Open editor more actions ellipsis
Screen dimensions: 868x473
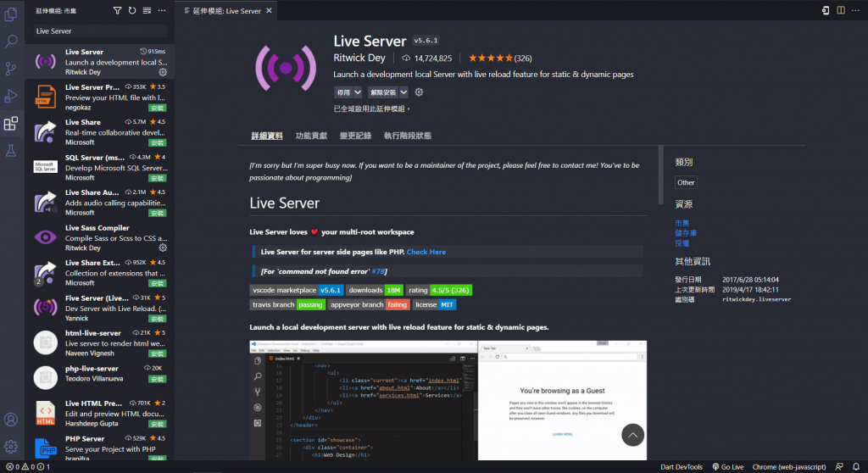point(856,10)
